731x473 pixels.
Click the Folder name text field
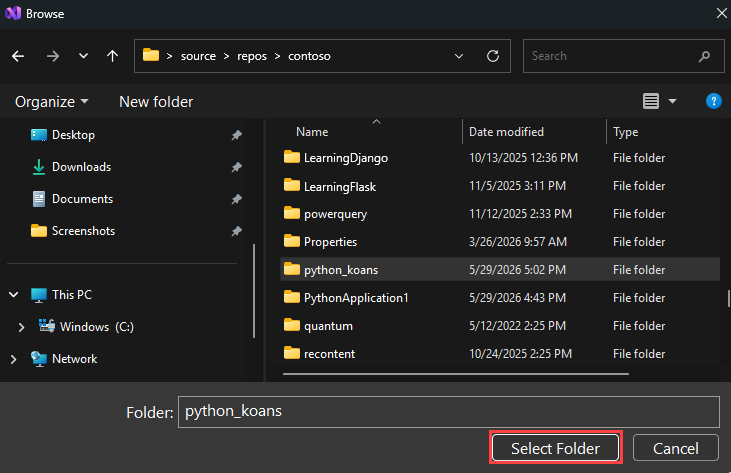click(x=448, y=411)
